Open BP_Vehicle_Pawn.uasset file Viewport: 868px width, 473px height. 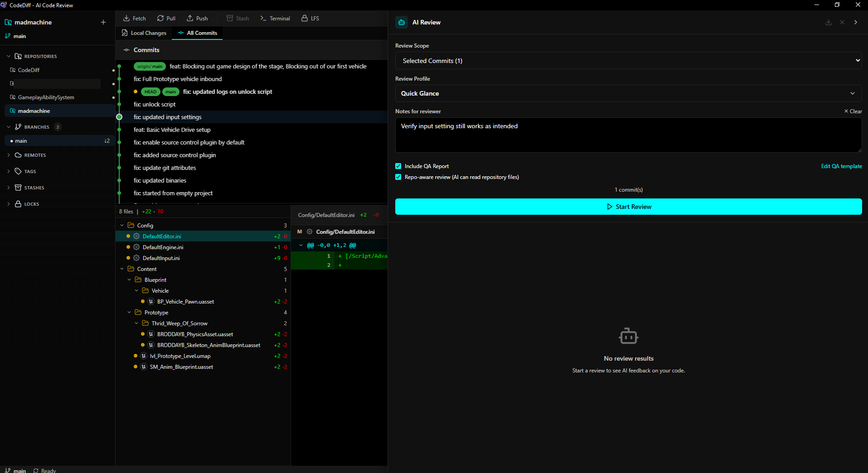pyautogui.click(x=203, y=301)
